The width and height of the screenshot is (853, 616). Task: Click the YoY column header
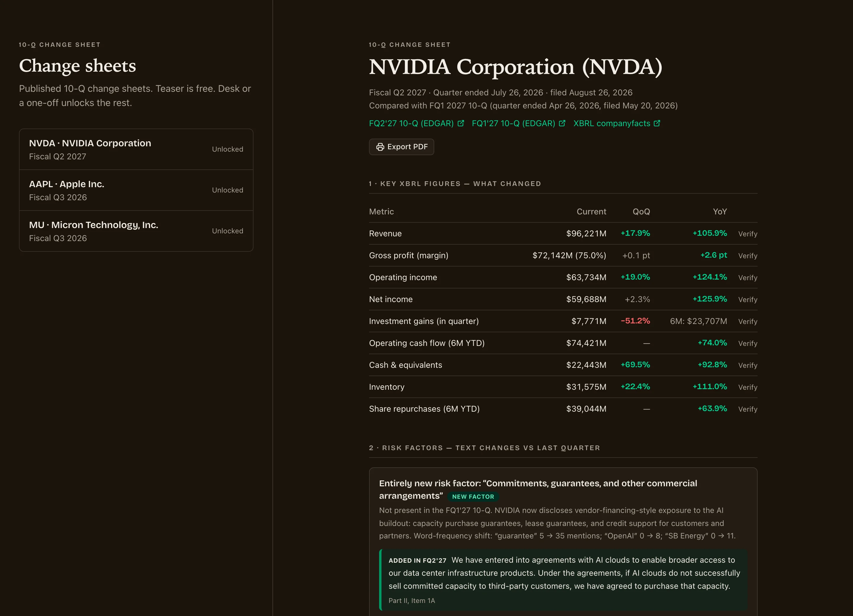tap(720, 212)
